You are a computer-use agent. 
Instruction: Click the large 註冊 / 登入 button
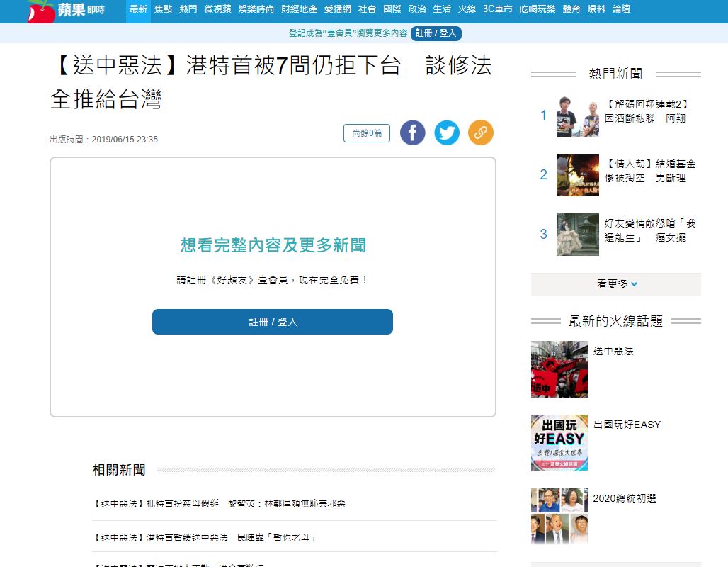[x=272, y=322]
